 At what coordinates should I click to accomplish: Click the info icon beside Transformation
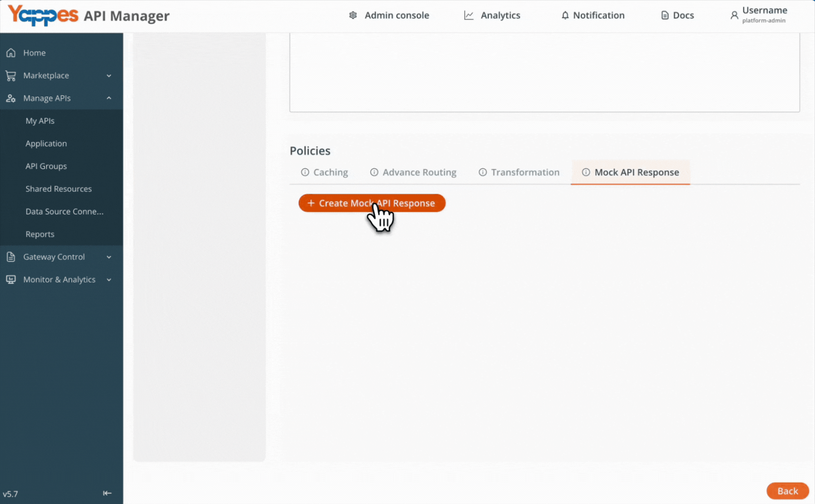pos(483,172)
